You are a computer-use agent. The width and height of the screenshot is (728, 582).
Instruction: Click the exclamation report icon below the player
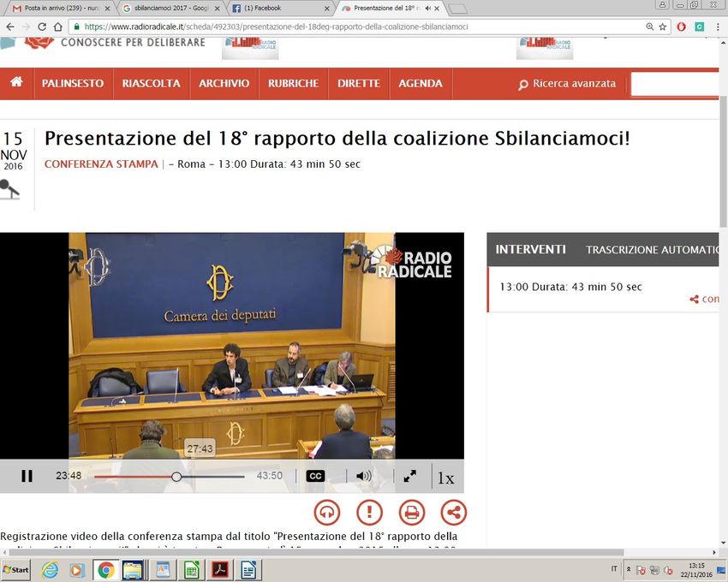(x=369, y=513)
